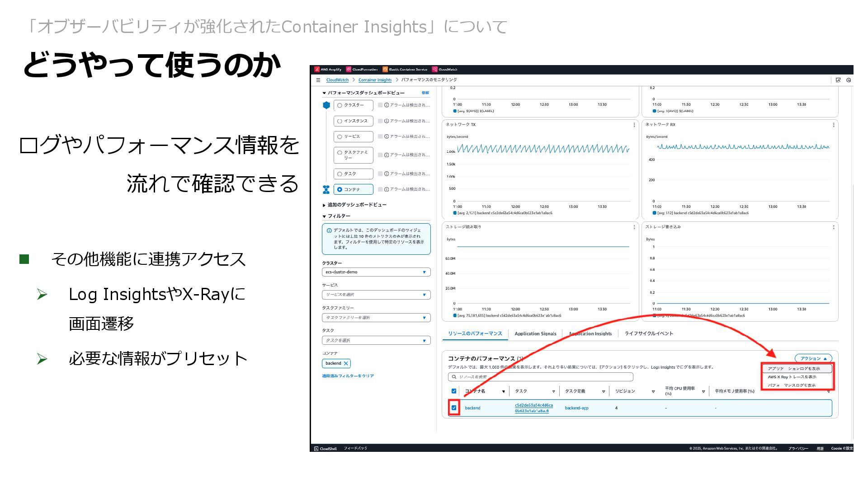This screenshot has height=488, width=868.
Task: Toggle the select-all checkbox in the table header
Action: click(454, 391)
